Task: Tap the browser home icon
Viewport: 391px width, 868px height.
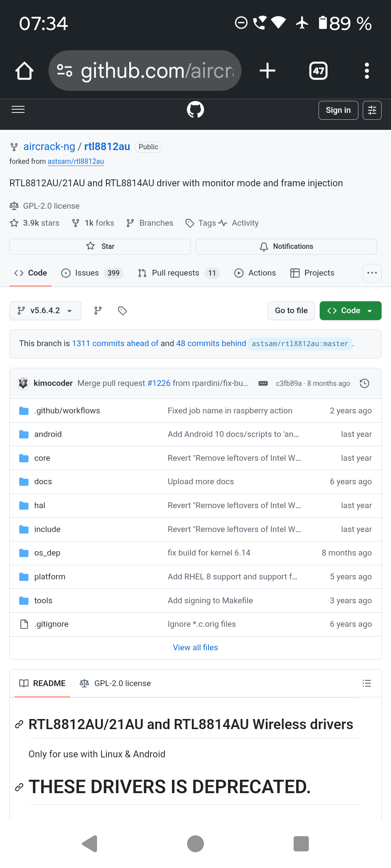Action: coord(24,71)
